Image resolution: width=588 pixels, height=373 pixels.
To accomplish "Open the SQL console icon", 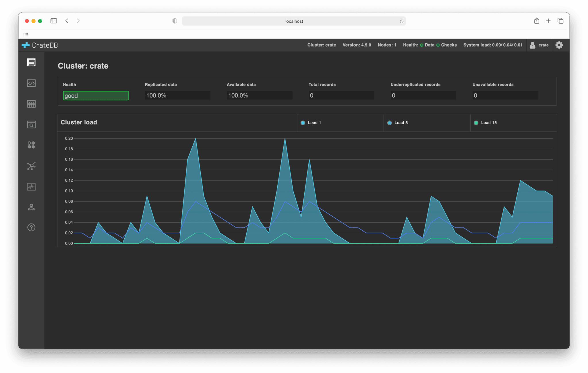I will coord(31,83).
